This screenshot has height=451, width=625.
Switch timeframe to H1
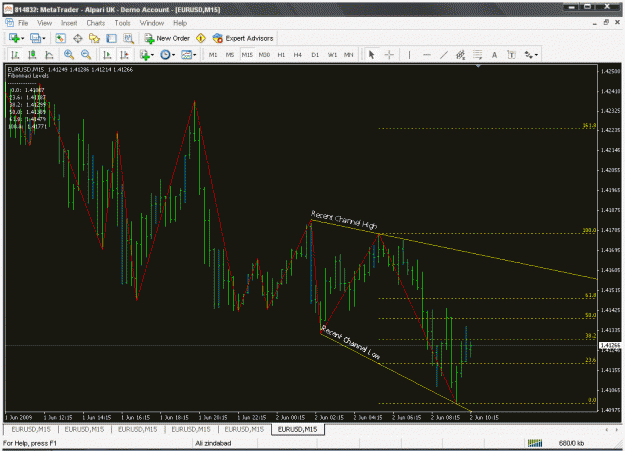tap(281, 55)
